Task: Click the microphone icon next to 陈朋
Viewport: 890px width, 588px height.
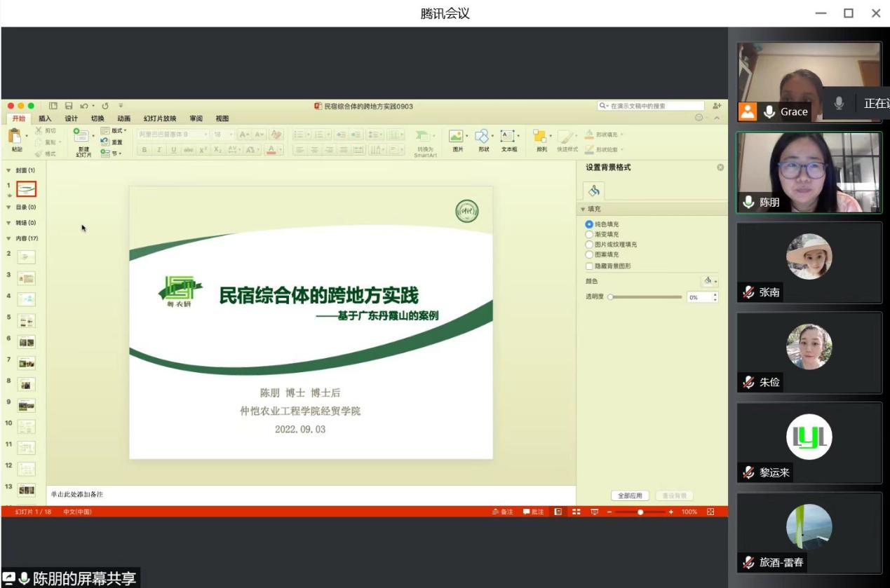Action: pyautogui.click(x=748, y=203)
